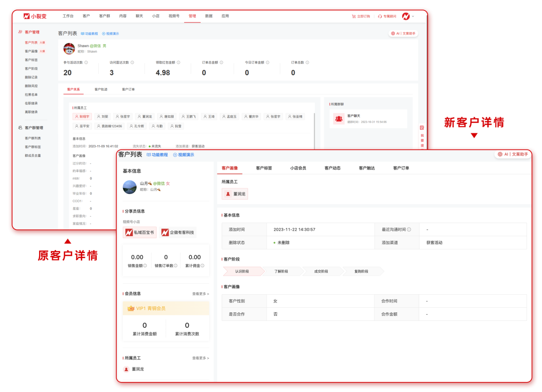
Task: Select the 私域百宝书 shop option
Action: [x=140, y=233]
